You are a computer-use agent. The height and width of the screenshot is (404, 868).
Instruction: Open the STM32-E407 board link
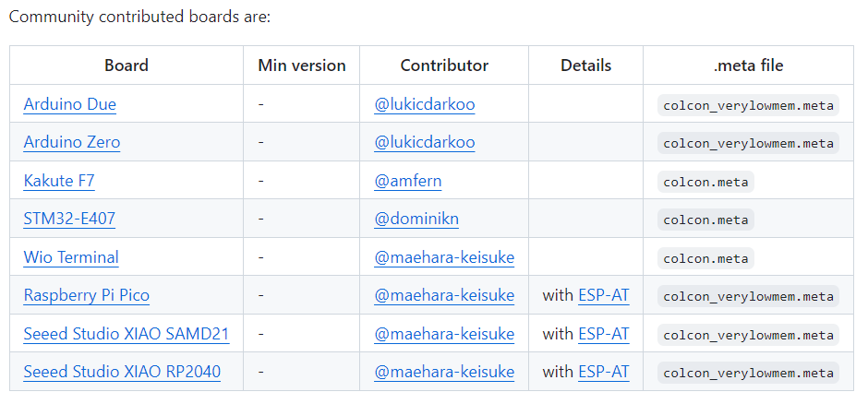pyautogui.click(x=69, y=220)
